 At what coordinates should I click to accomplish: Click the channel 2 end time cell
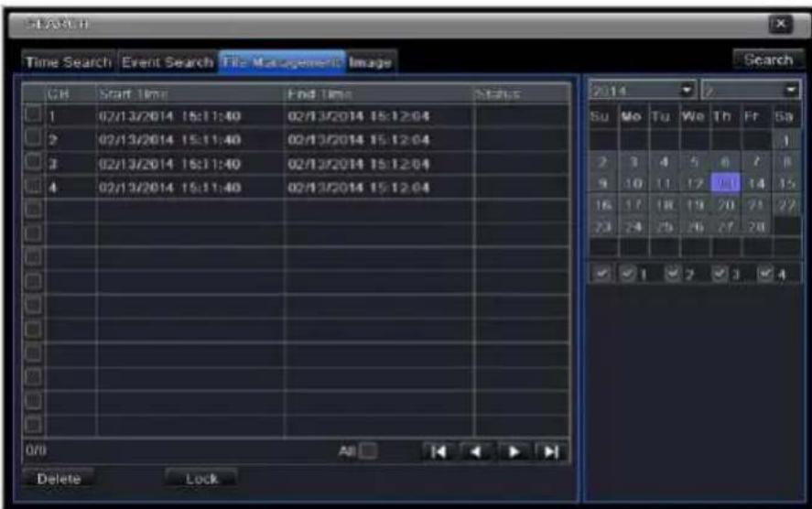(379, 140)
